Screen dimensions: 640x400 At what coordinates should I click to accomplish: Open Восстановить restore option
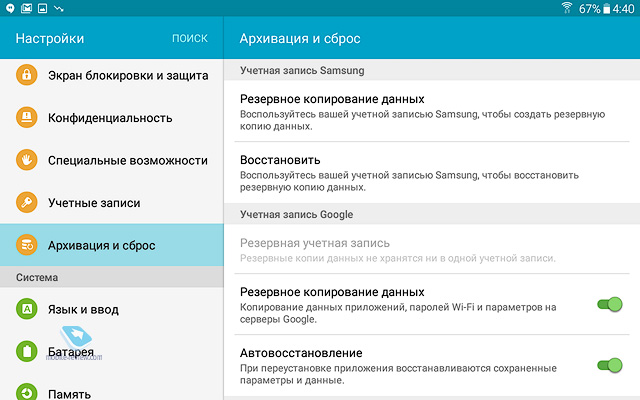point(420,168)
